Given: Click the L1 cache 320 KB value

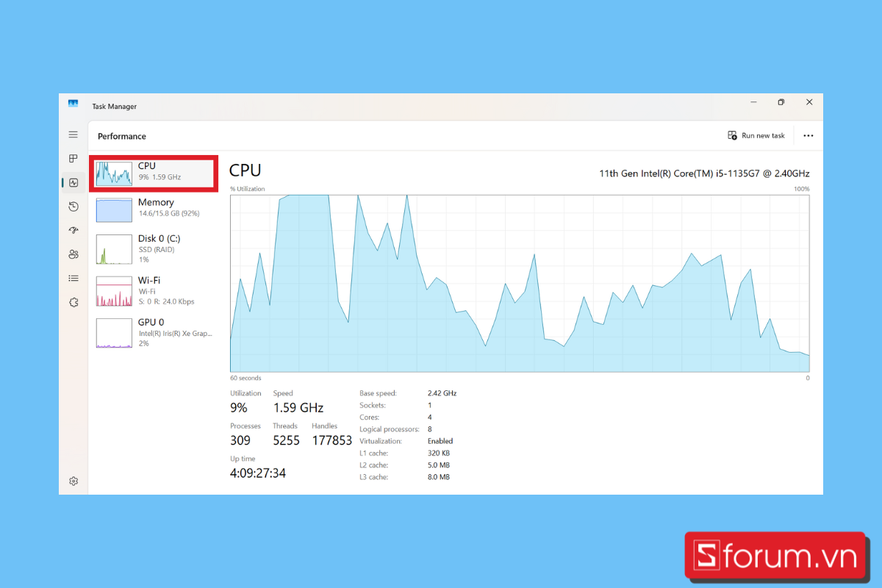Looking at the screenshot, I should point(439,453).
